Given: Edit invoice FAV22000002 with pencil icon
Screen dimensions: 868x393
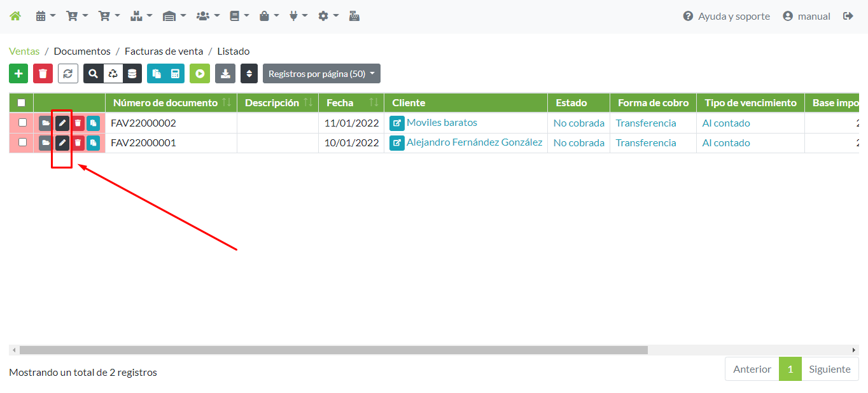Looking at the screenshot, I should click(x=62, y=123).
